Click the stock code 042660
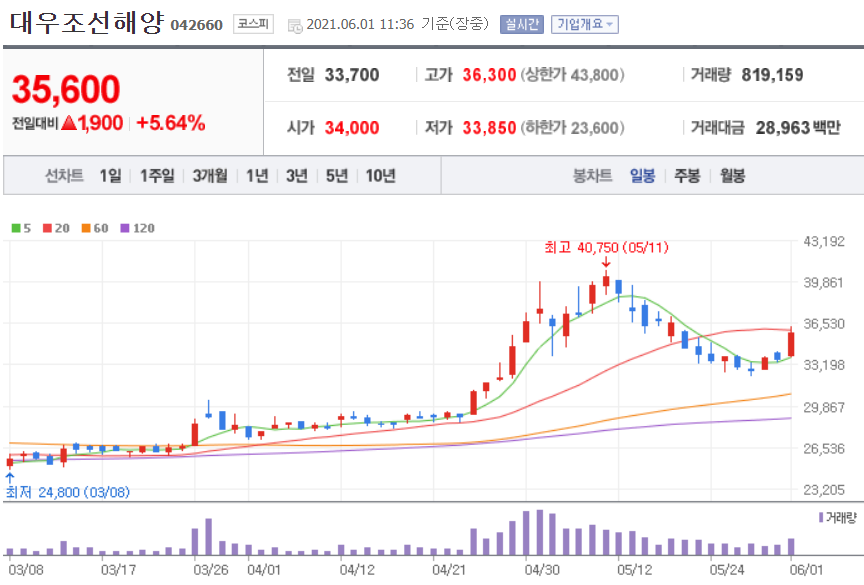The image size is (864, 585). point(197,25)
